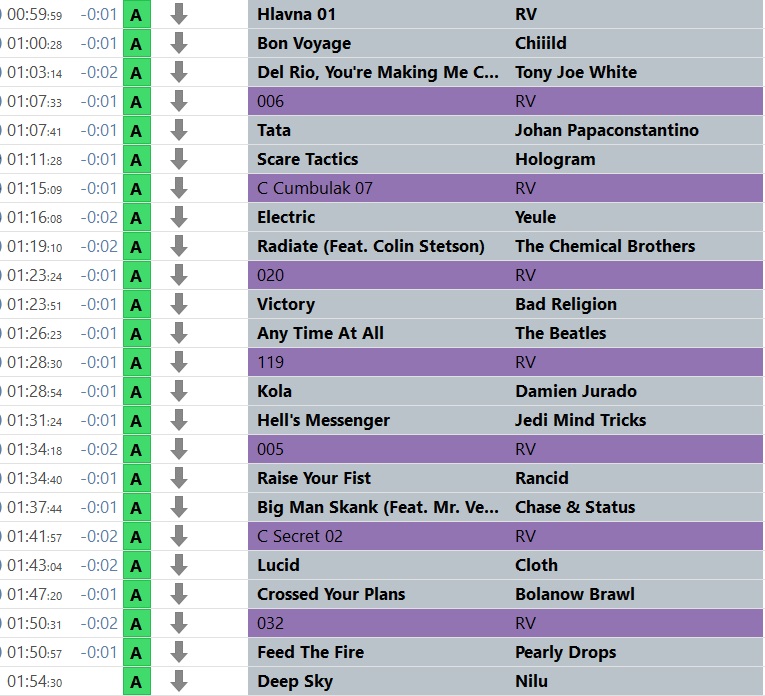Click the green A badge in the 119 row

[137, 363]
